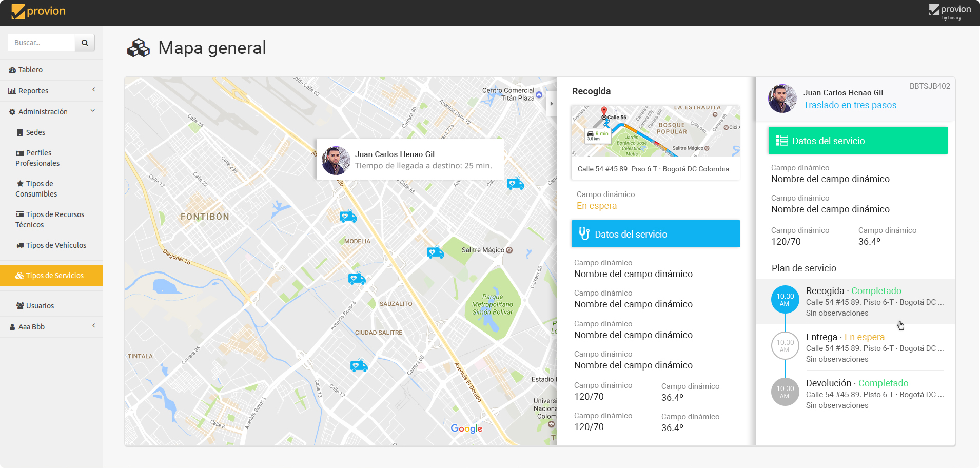Click the Mapa general cubes icon
980x468 pixels.
point(139,48)
